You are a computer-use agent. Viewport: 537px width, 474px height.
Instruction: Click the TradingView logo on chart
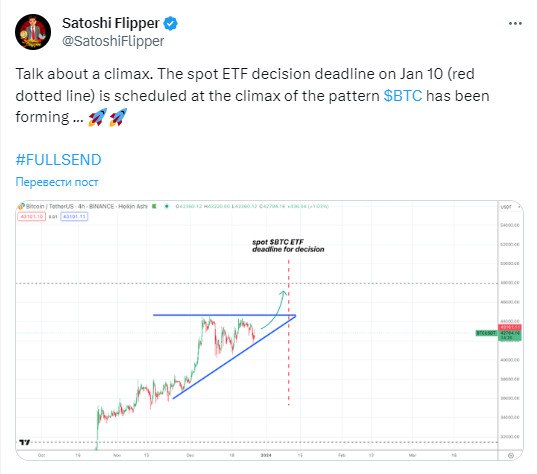(x=24, y=442)
